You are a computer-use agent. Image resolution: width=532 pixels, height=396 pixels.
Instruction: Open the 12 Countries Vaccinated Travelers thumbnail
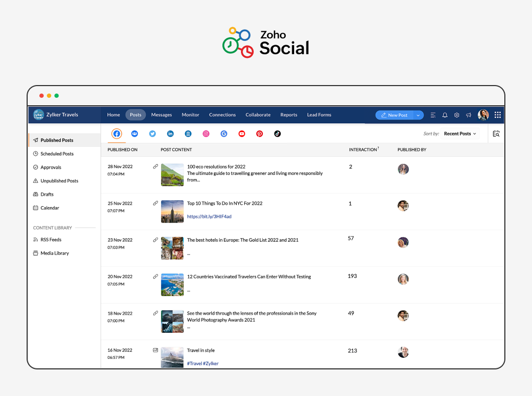point(172,285)
